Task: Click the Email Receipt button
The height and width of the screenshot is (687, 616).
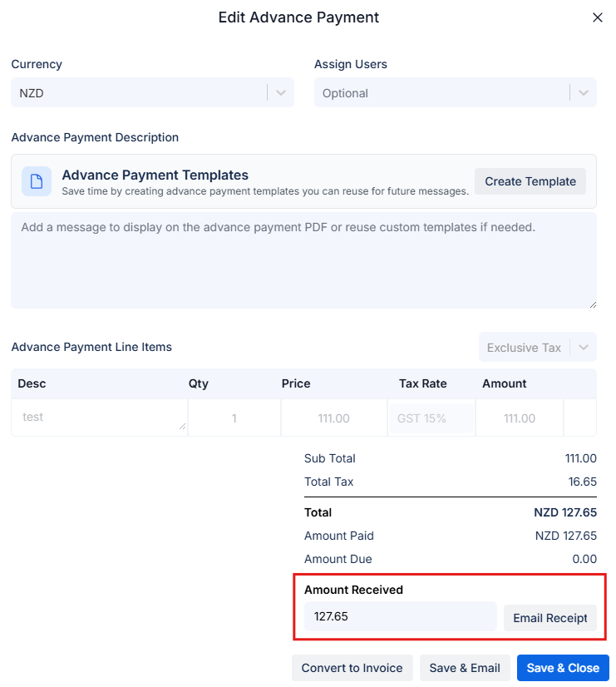Action: pyautogui.click(x=550, y=618)
